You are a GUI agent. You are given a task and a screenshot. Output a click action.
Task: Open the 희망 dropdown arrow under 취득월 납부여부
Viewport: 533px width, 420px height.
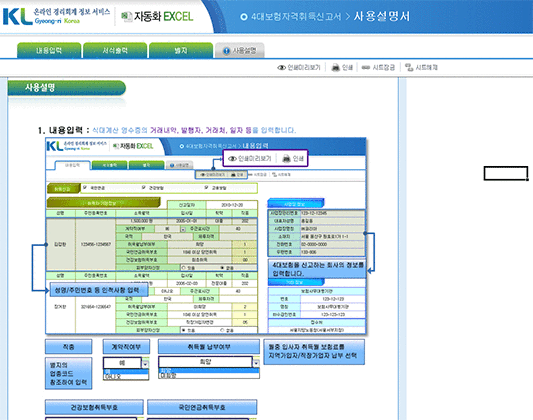point(256,363)
